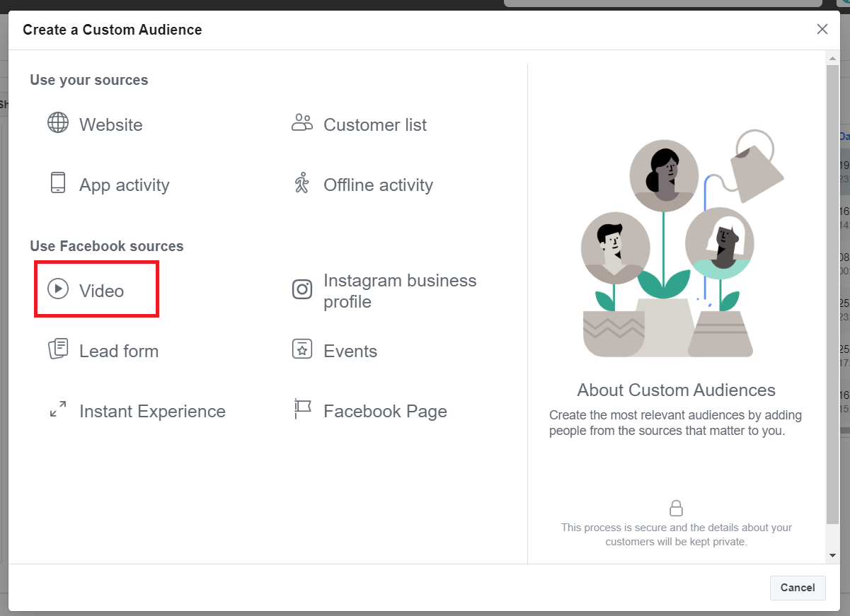This screenshot has height=616, width=850.
Task: Click the dialog scrollbar down arrow
Action: [x=832, y=556]
